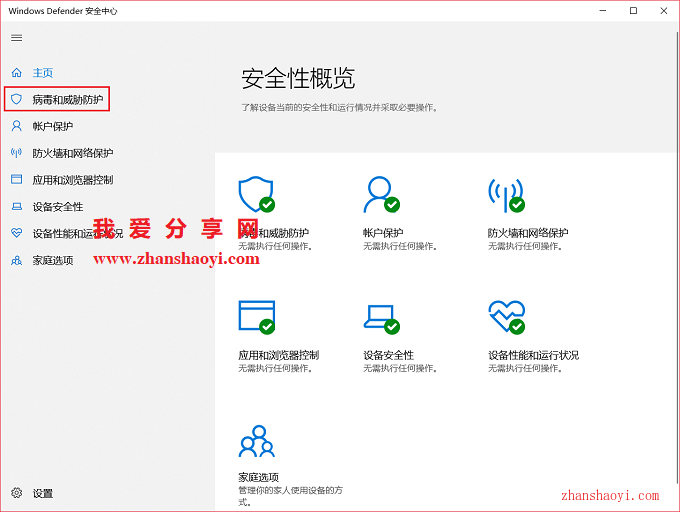
Task: Select 病毒和威胁防护 in the sidebar
Action: click(x=68, y=99)
